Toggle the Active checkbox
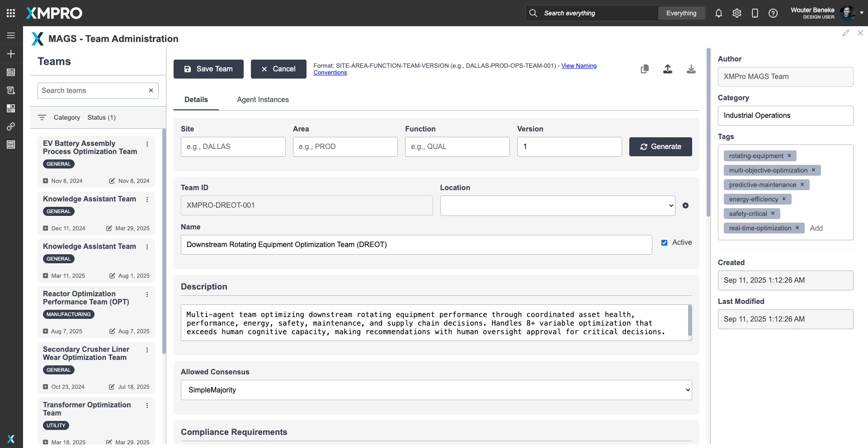 [x=664, y=243]
